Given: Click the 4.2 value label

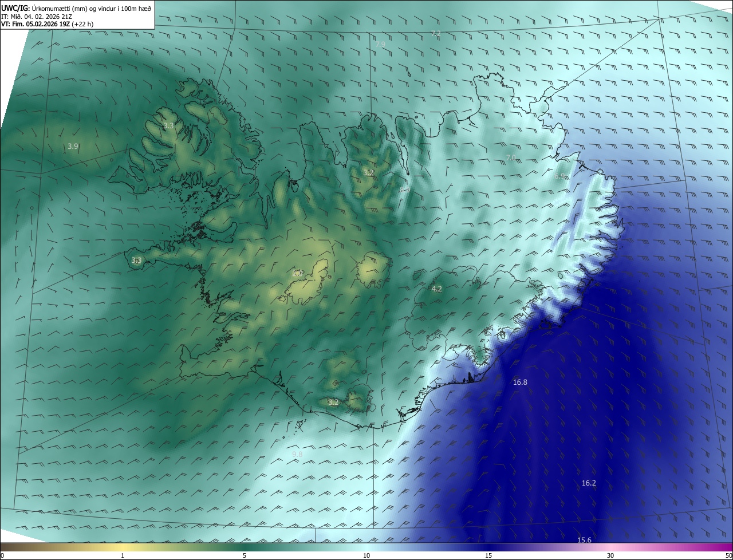Looking at the screenshot, I should pos(436,289).
